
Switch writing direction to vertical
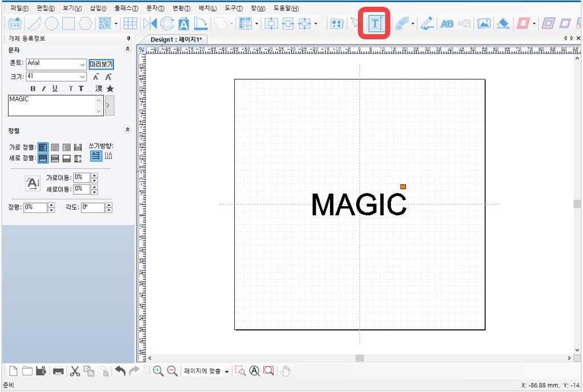click(x=108, y=156)
